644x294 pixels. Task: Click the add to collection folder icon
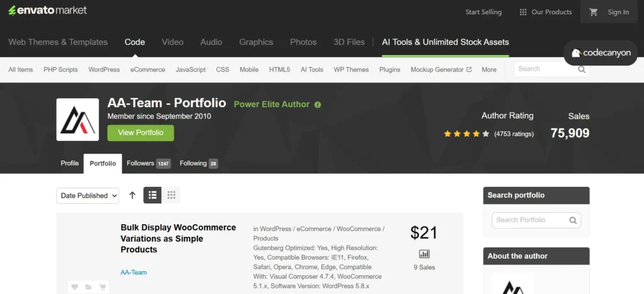point(88,287)
